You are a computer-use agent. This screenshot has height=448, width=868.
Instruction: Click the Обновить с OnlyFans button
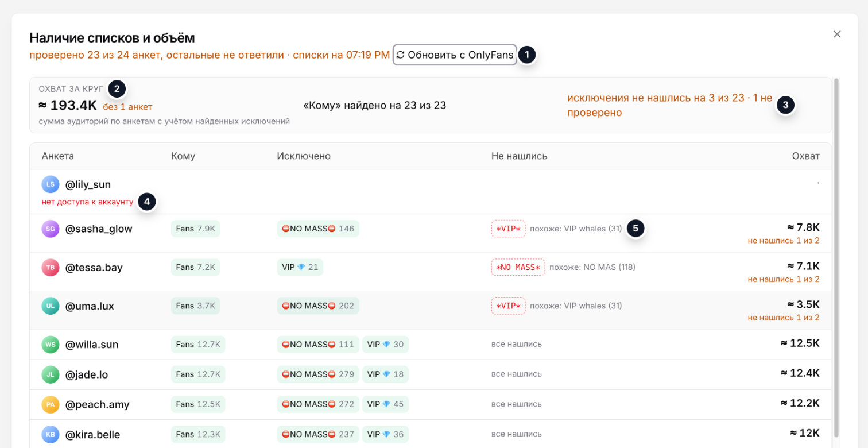point(455,55)
